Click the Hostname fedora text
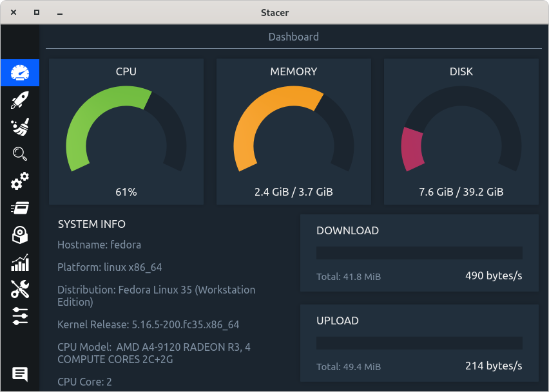 tap(99, 245)
